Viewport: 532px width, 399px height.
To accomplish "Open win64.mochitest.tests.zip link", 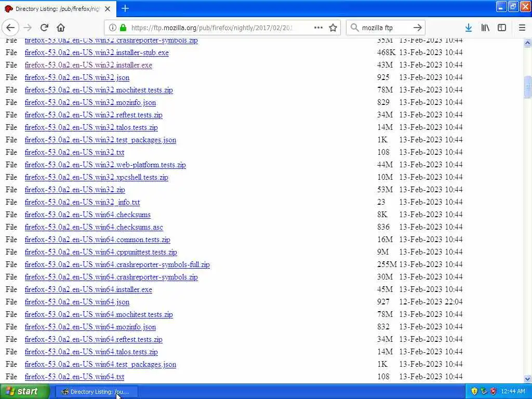I will [99, 314].
